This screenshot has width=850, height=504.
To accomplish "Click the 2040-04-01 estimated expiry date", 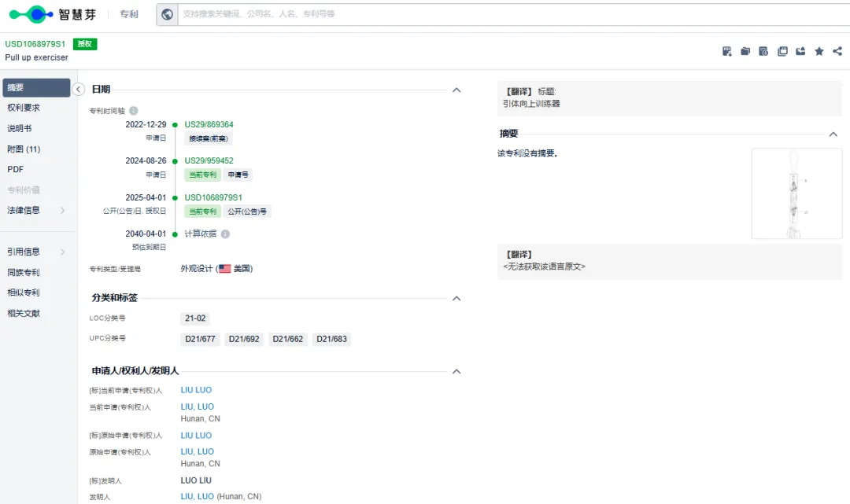I will 146,234.
